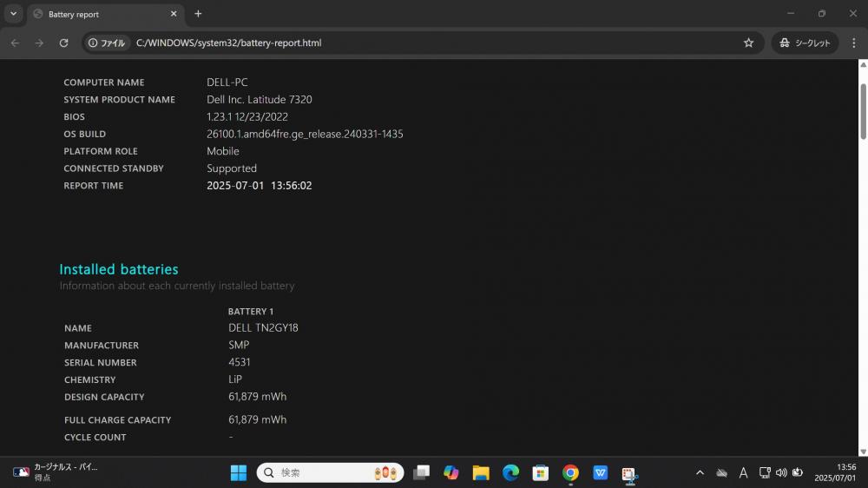Click the OS build 26100.1.amd64fre value
Image resolution: width=868 pixels, height=488 pixels.
305,134
